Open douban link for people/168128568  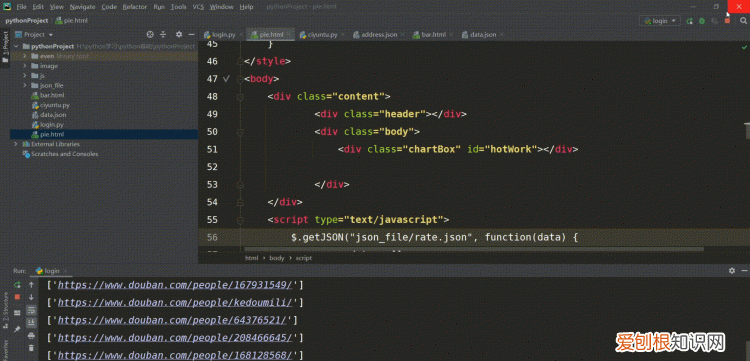[x=175, y=355]
